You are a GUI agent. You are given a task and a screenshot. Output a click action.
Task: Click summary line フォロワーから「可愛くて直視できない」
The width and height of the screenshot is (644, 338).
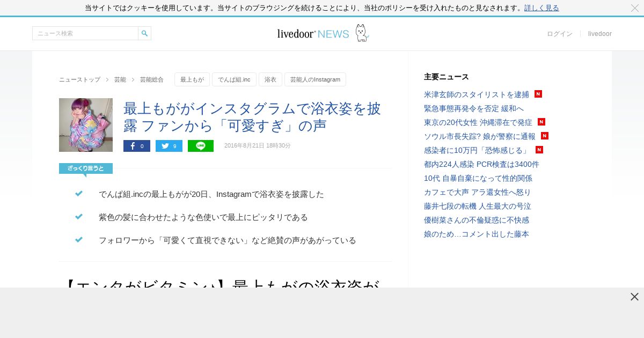tap(228, 240)
